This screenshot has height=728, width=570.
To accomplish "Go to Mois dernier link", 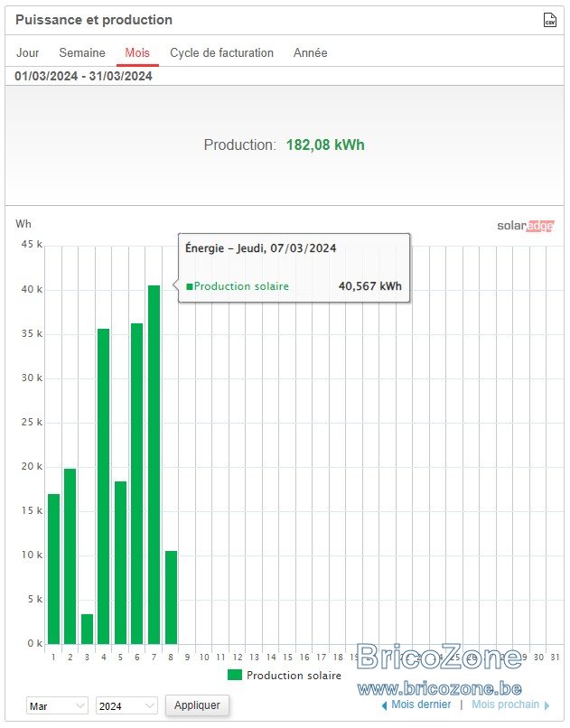I will coord(421,705).
